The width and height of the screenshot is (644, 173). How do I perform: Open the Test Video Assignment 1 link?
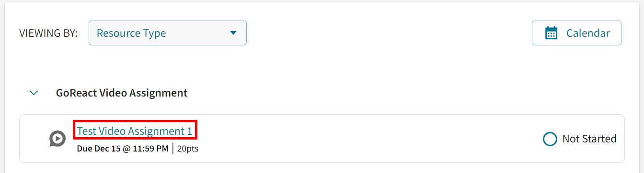pos(135,131)
